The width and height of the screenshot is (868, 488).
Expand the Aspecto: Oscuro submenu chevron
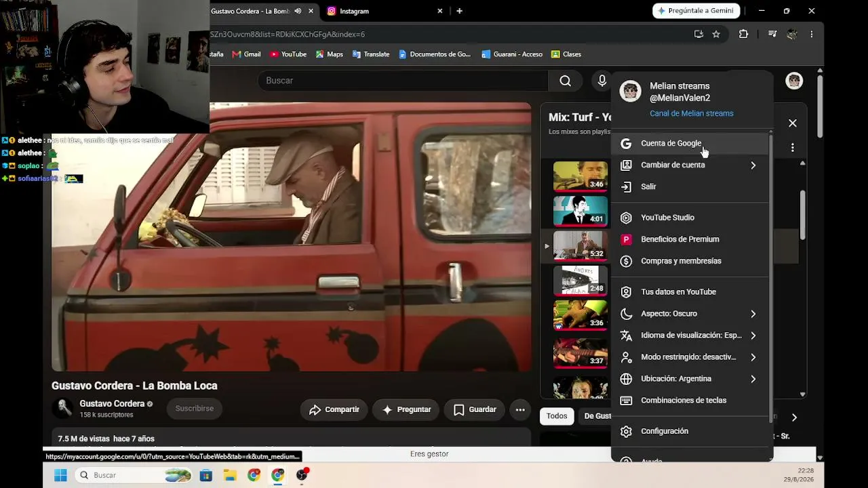click(x=753, y=314)
